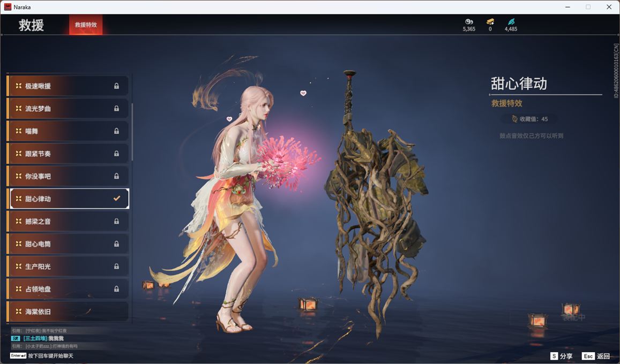Click the lock icon on 喵舞

[x=116, y=131]
